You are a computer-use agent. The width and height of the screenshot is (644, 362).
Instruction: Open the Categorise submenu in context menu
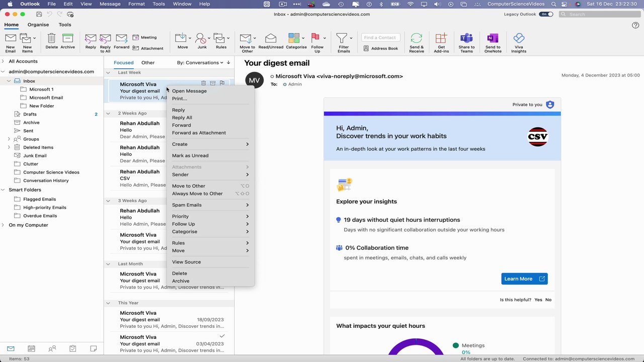[210, 232]
